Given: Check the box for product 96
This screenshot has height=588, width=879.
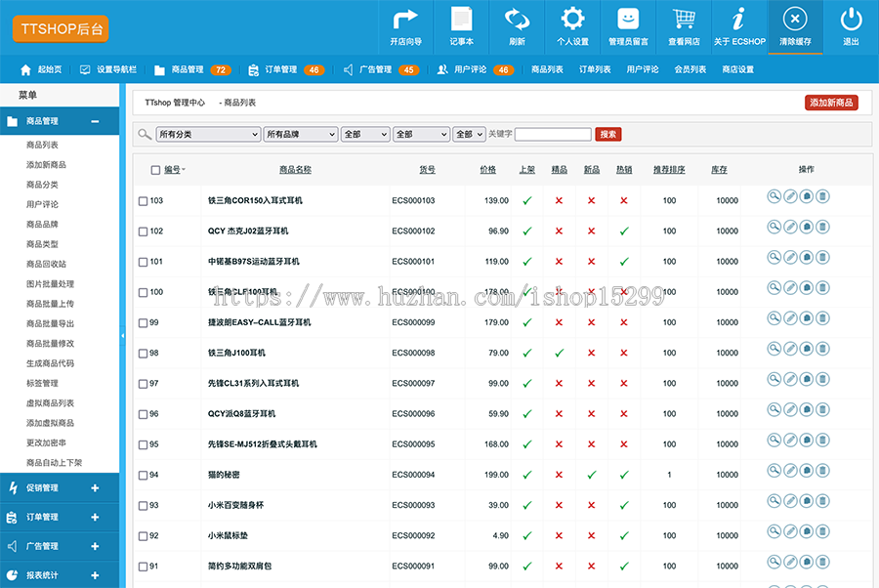Looking at the screenshot, I should (143, 414).
